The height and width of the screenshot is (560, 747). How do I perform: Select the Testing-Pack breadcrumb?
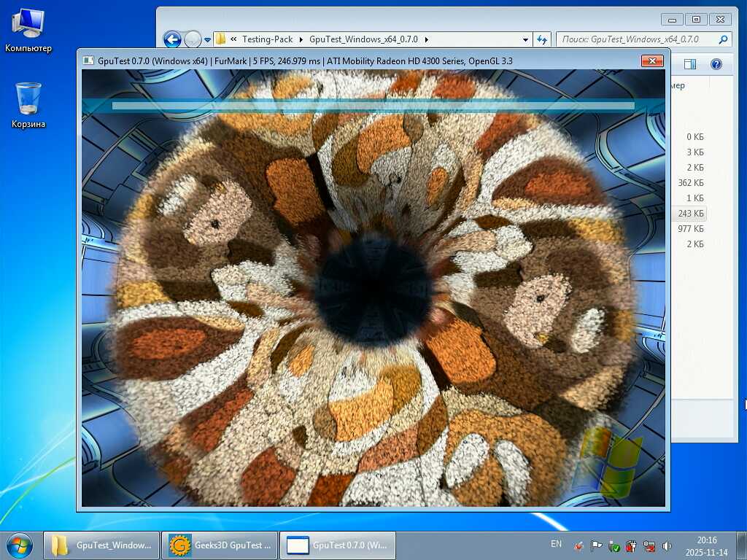[267, 39]
